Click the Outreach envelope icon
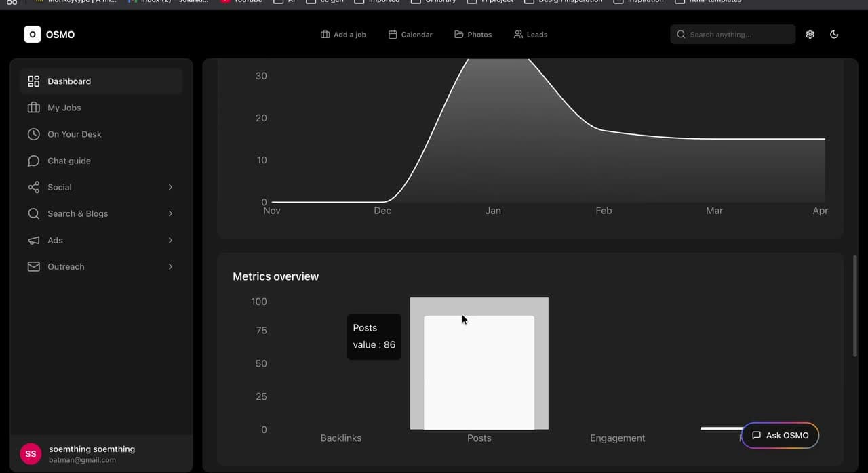This screenshot has height=473, width=868. pyautogui.click(x=33, y=266)
